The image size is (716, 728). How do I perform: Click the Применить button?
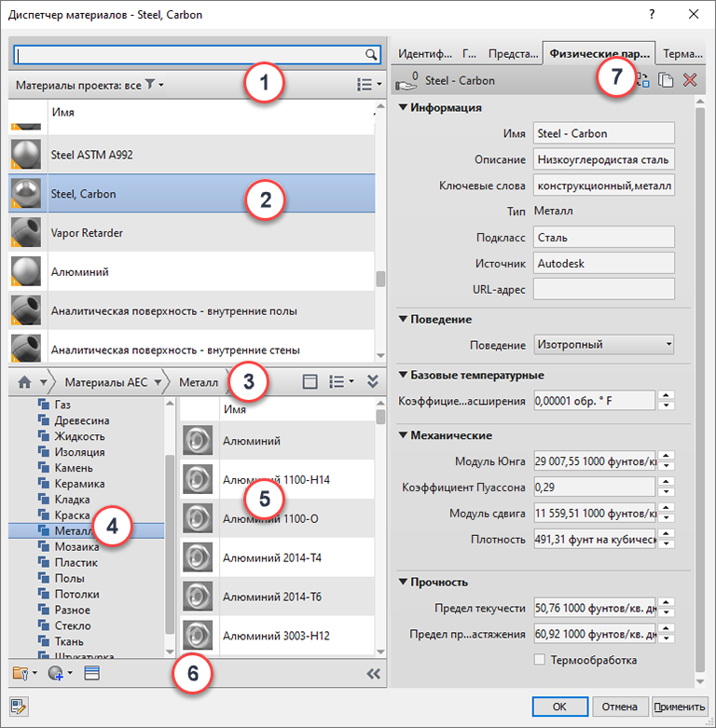point(680,707)
